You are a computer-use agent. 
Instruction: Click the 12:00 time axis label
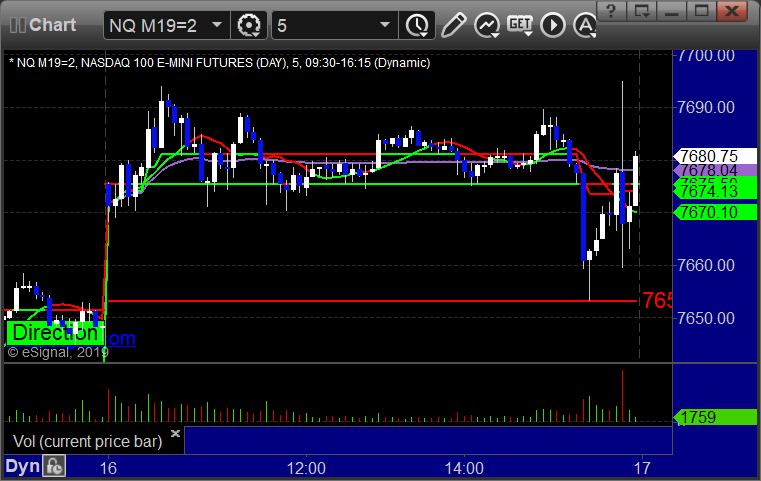coord(306,468)
